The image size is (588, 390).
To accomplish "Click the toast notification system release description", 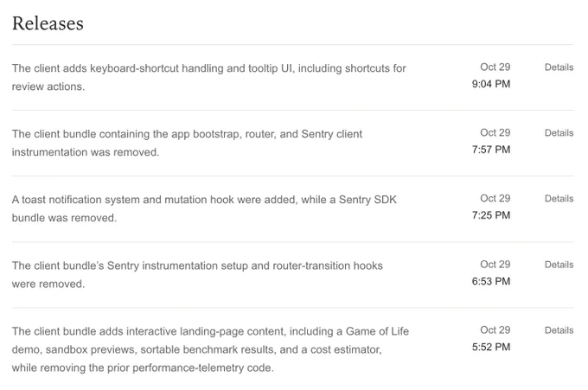I will pos(204,208).
